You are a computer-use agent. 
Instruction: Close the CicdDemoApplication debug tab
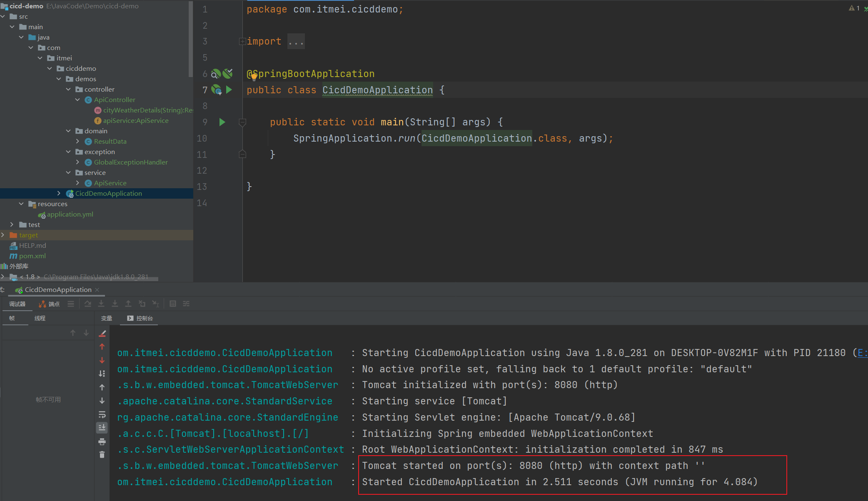click(97, 289)
